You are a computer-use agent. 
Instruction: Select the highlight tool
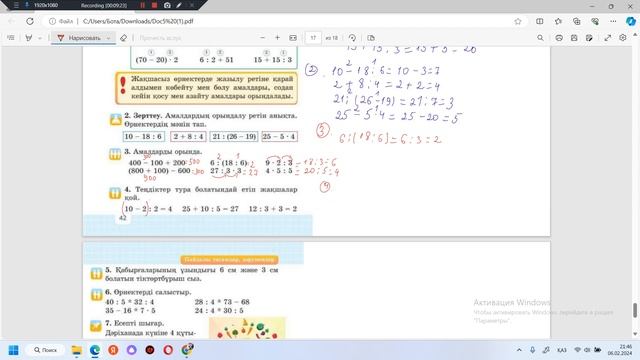(29, 38)
